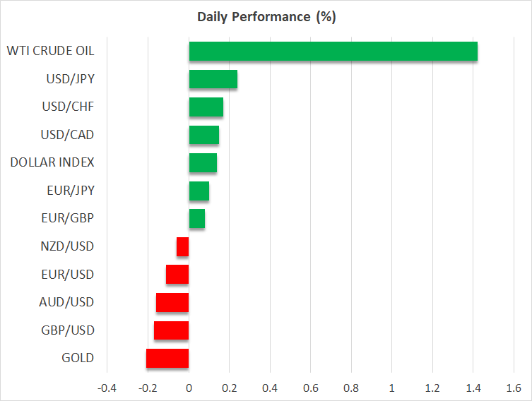
Task: Select the Dollar Index bar
Action: (x=203, y=163)
